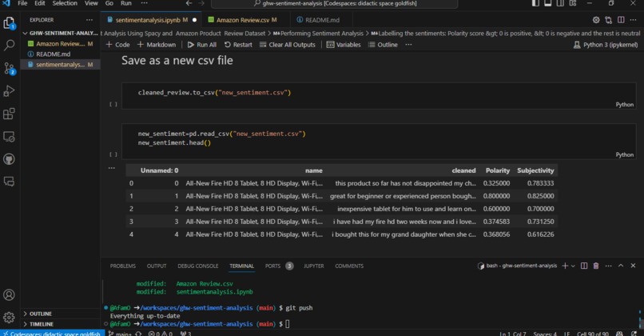Open Customize Layout icon in title bar
This screenshot has width=644, height=336.
[573, 3]
